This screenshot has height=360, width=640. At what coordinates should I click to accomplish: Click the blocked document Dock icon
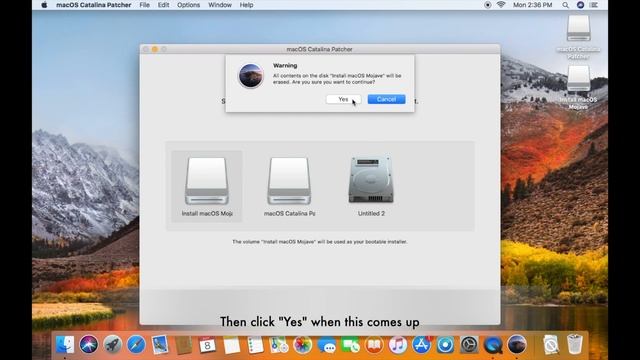(551, 345)
